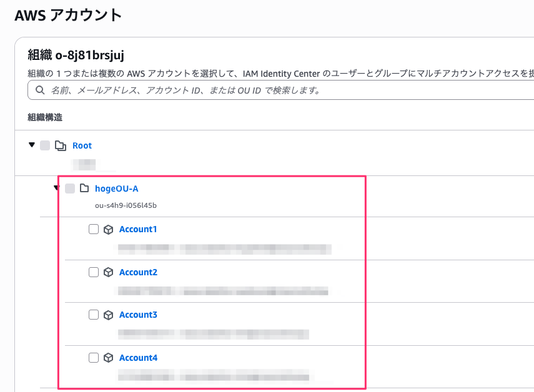Screen dimensions: 534x392
Task: Toggle the hogeOU-A OU checkbox
Action: click(x=69, y=188)
